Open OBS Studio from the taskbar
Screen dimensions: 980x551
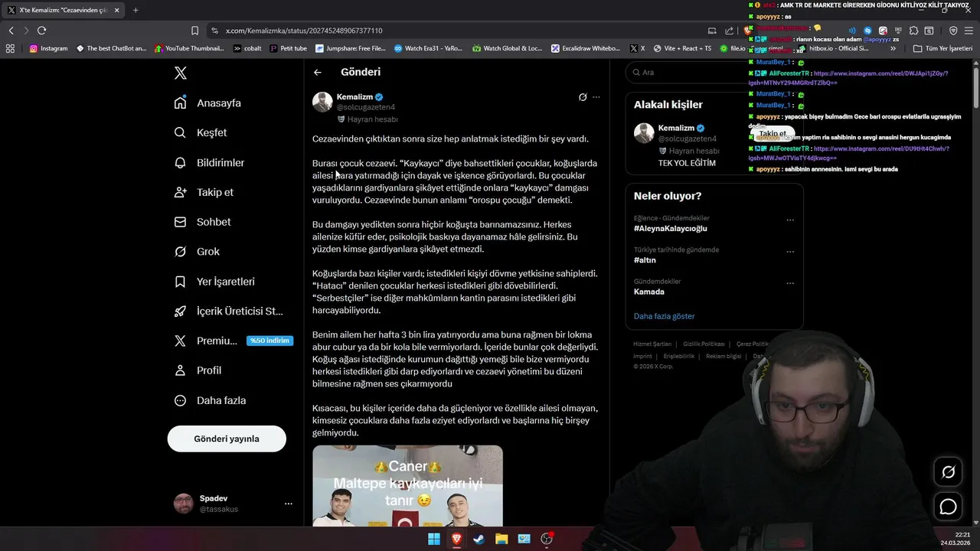pos(547,539)
